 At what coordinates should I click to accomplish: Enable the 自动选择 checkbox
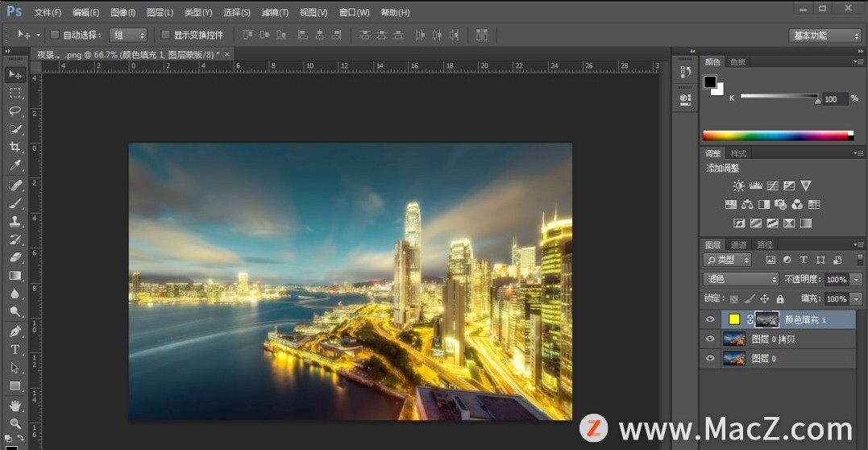54,35
